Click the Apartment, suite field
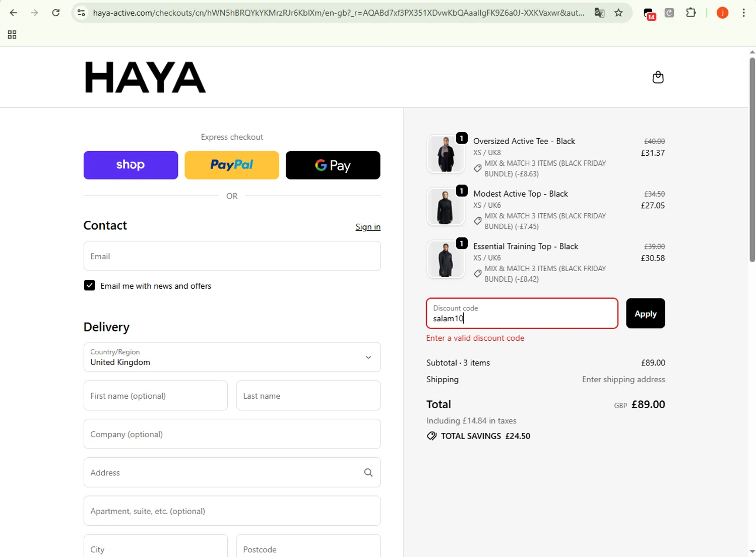 click(x=232, y=511)
